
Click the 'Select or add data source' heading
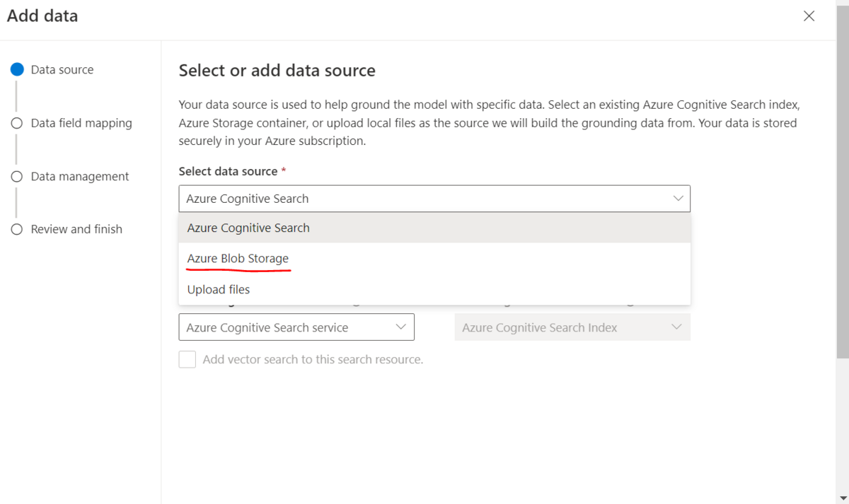[277, 71]
